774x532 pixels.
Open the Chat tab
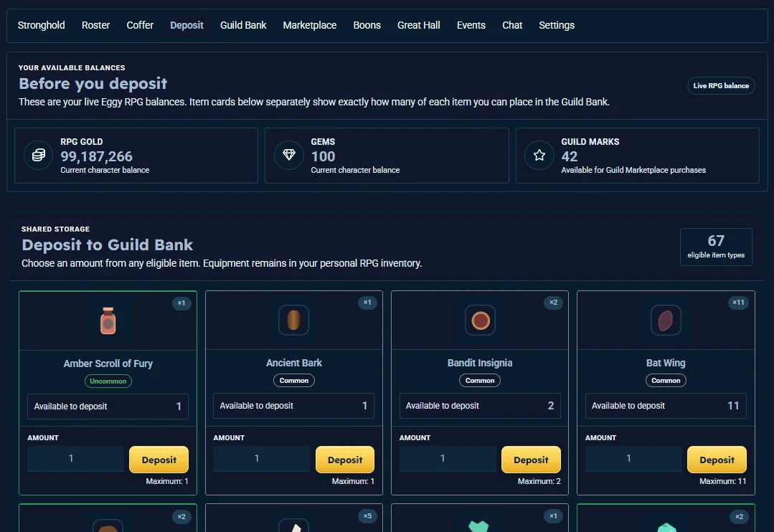click(x=512, y=25)
